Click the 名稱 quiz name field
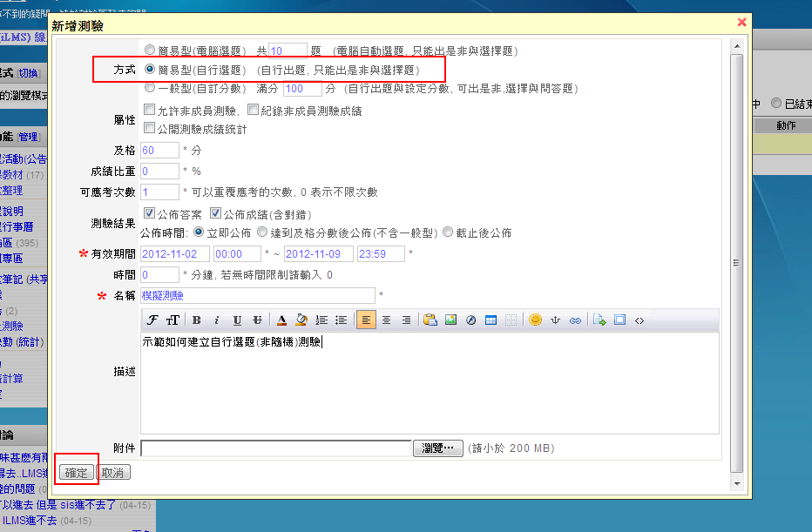 (257, 296)
